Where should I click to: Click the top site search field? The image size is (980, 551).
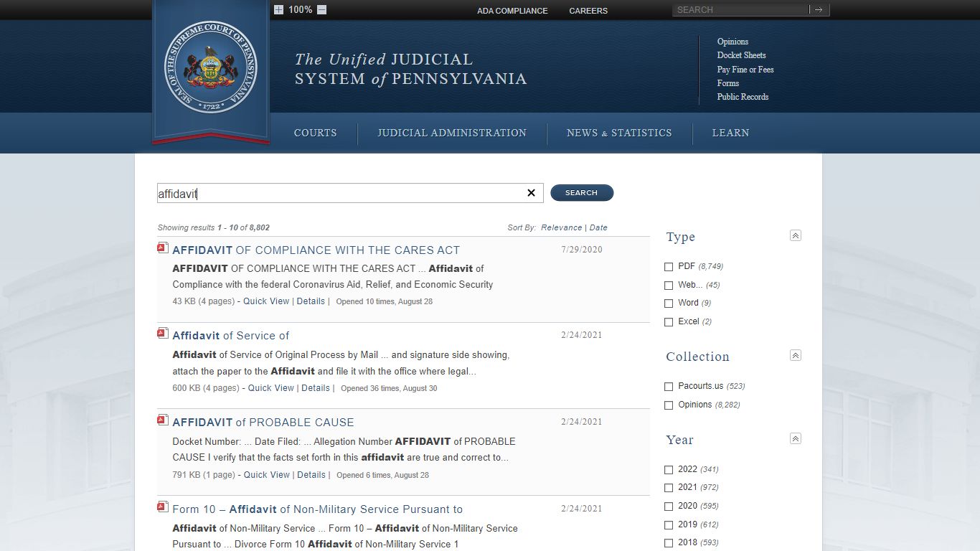(x=741, y=10)
